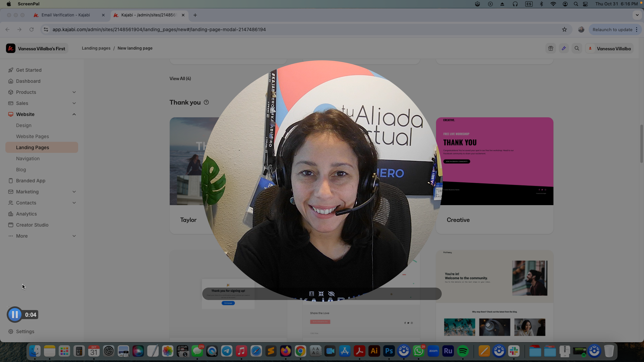644x362 pixels.
Task: Click the View All (4) link
Action: [x=180, y=78]
